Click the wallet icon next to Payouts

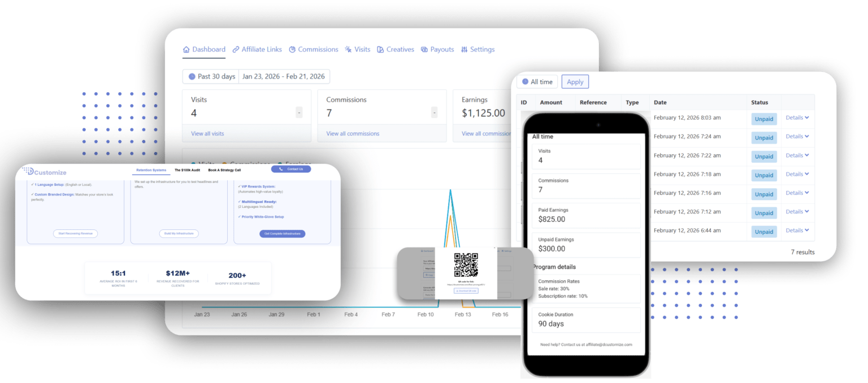coord(424,49)
